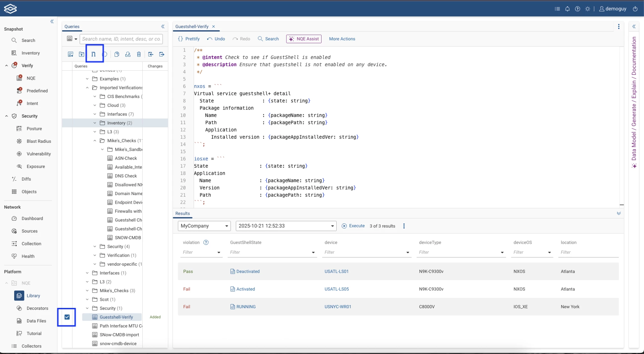This screenshot has width=644, height=354.
Task: Toggle the light/dark theme sun icon
Action: click(588, 9)
